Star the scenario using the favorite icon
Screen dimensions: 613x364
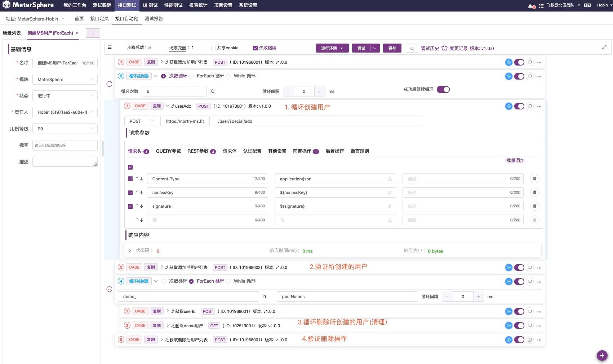[x=444, y=48]
